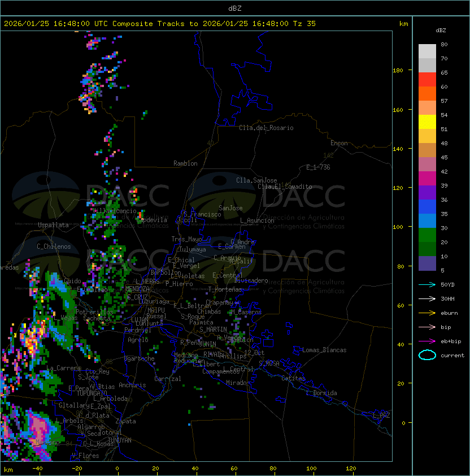Select the purple swatch in dBZ legend
Screen dimensions: 470x476
427,193
